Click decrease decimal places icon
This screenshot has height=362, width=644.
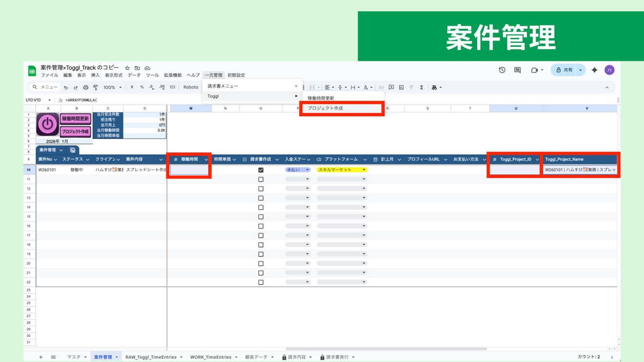pyautogui.click(x=152, y=87)
